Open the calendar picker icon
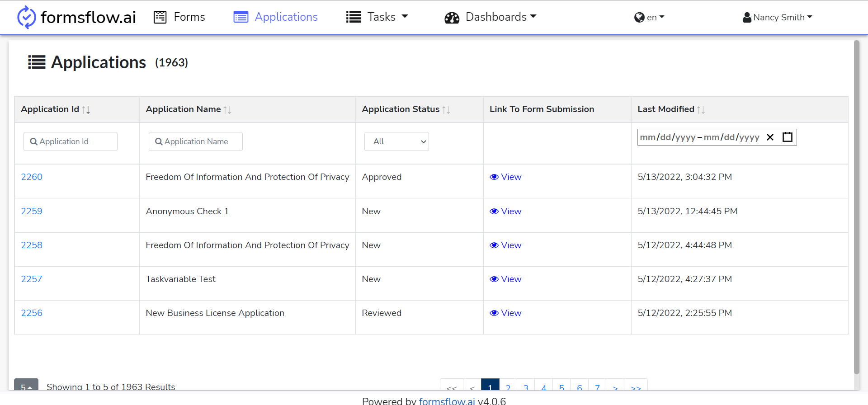The height and width of the screenshot is (405, 868). 788,137
